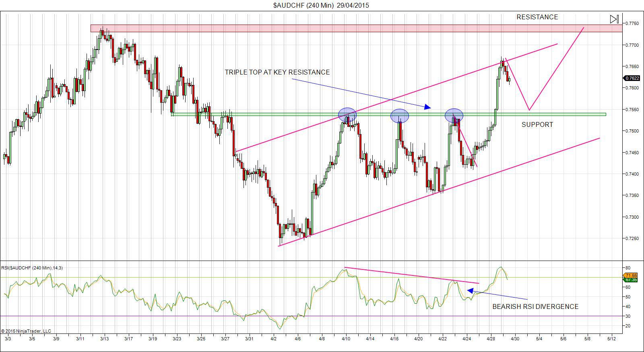
Task: Select the chart title $AUDCHF (240 Min) 29/04/2015
Action: click(x=321, y=5)
